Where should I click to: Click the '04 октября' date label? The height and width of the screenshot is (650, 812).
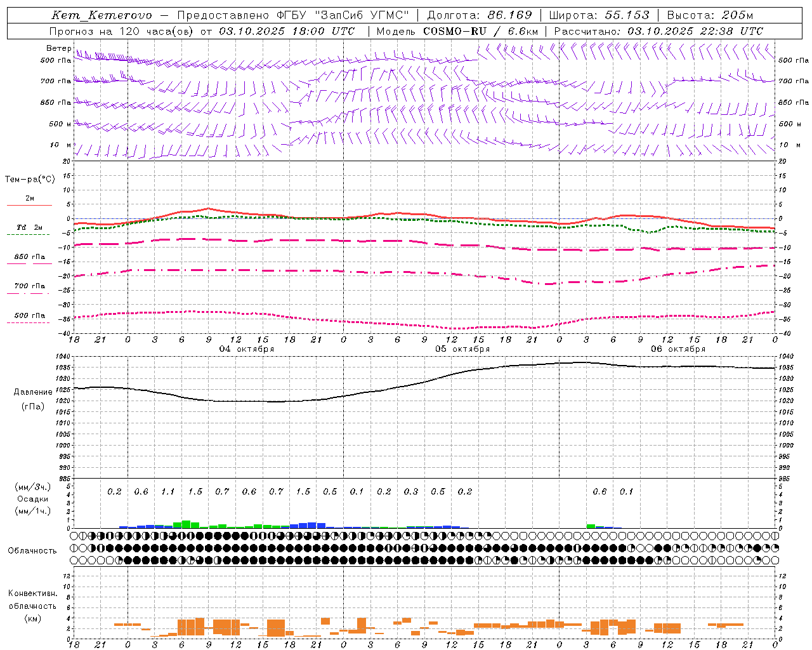(247, 349)
